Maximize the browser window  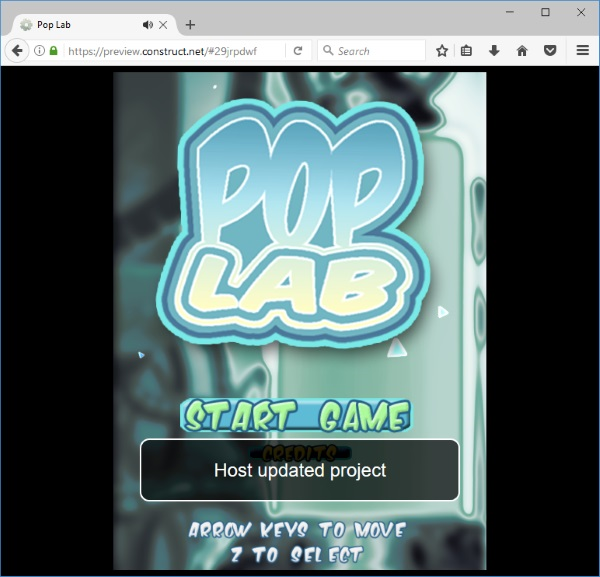click(x=545, y=12)
